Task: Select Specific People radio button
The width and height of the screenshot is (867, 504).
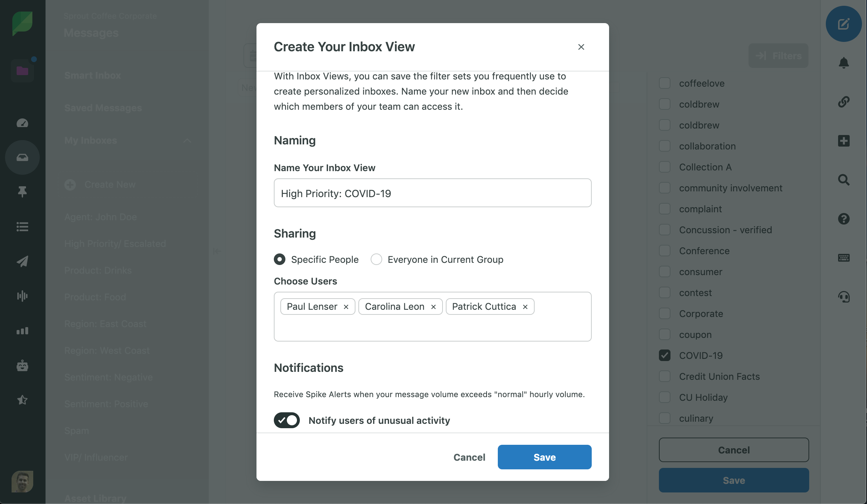Action: tap(279, 259)
